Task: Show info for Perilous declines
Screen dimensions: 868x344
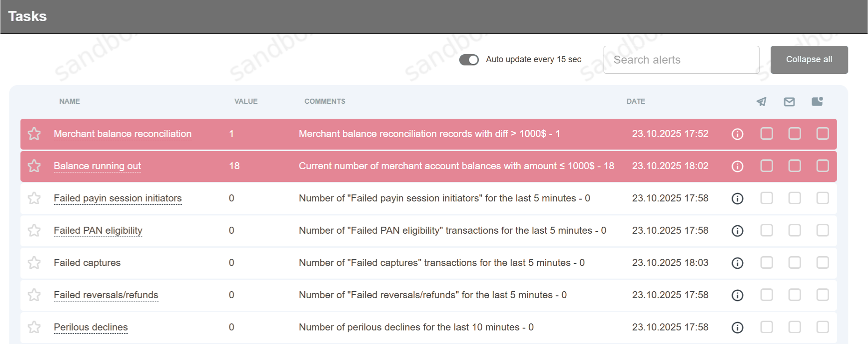Action: (x=737, y=328)
